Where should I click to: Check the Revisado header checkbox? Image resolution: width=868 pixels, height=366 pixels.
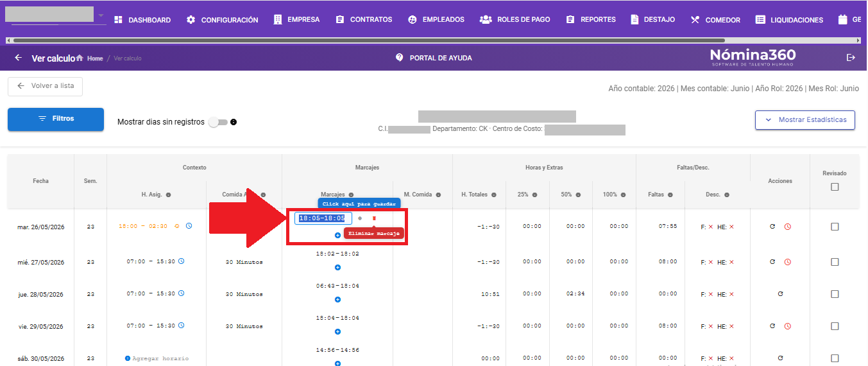click(835, 187)
